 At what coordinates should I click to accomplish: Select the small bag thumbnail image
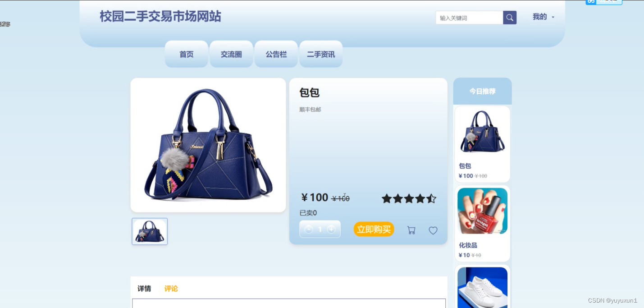(150, 231)
